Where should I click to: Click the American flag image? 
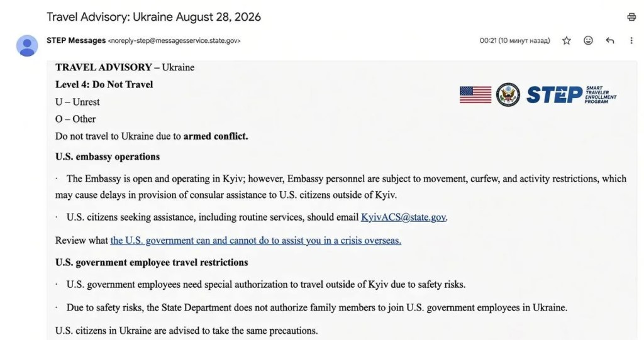(x=475, y=94)
